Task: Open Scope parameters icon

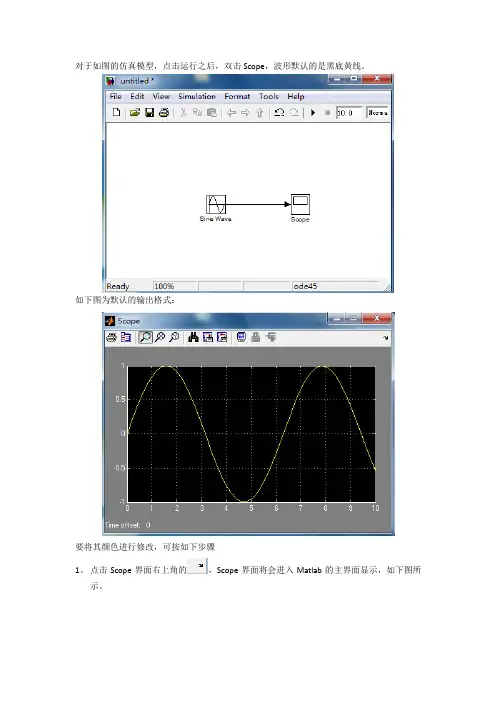Action: click(x=126, y=338)
